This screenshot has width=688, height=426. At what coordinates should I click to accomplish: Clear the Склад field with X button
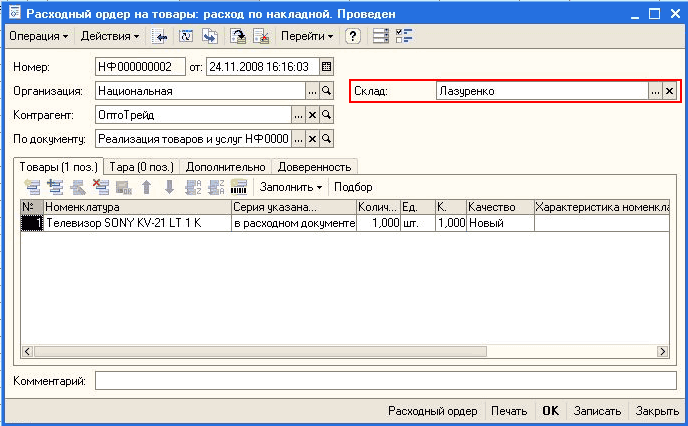[x=669, y=91]
